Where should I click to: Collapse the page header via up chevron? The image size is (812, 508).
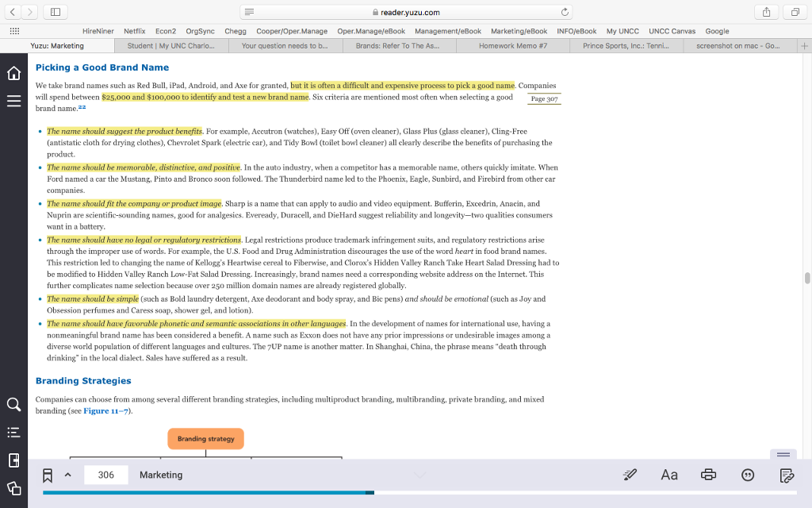point(67,474)
